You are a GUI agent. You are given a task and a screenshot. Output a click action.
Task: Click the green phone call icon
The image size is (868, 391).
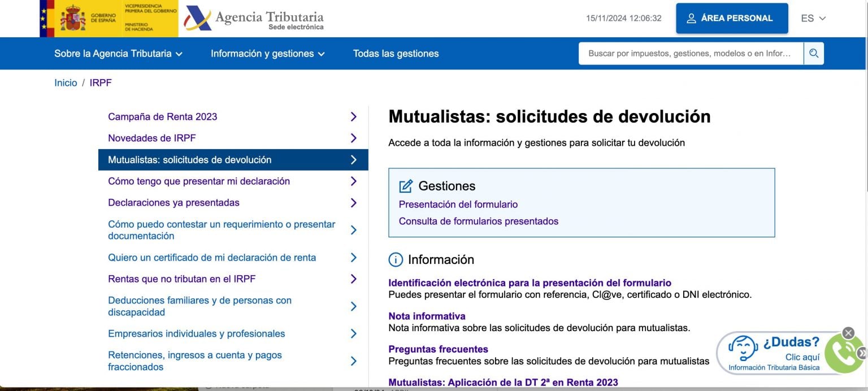point(845,354)
